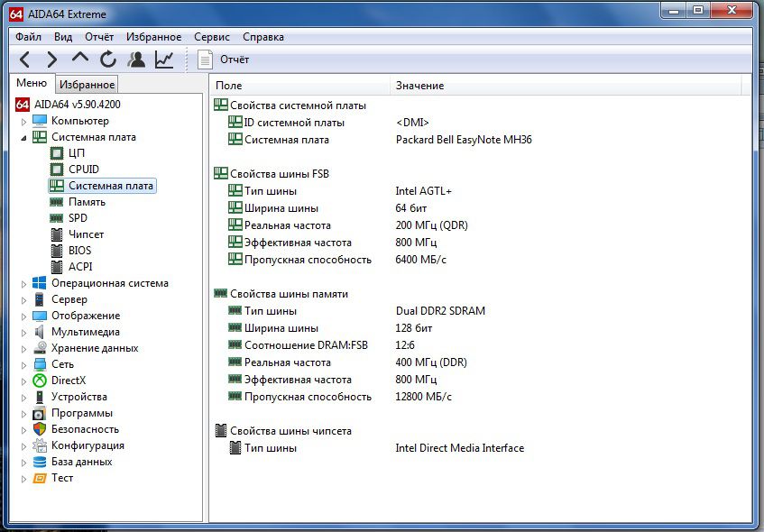Image resolution: width=764 pixels, height=532 pixels.
Task: Click the Безопасность shield icon
Action: (40, 429)
